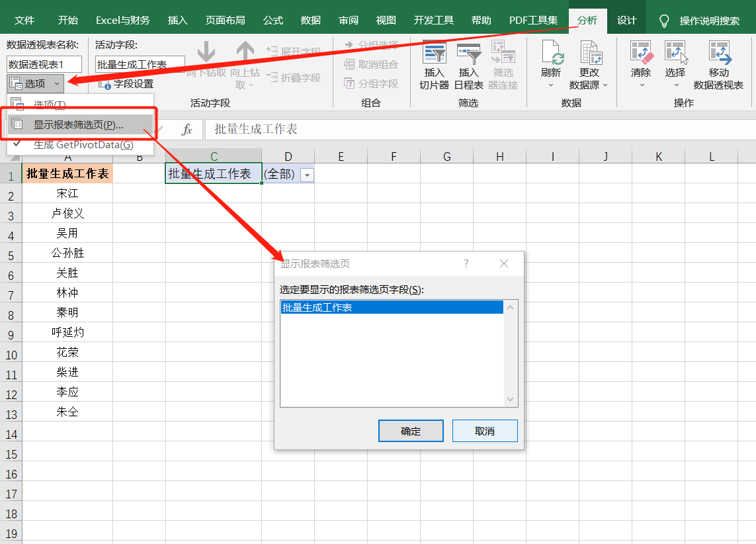Click the Clear pivot table icon

click(x=641, y=53)
